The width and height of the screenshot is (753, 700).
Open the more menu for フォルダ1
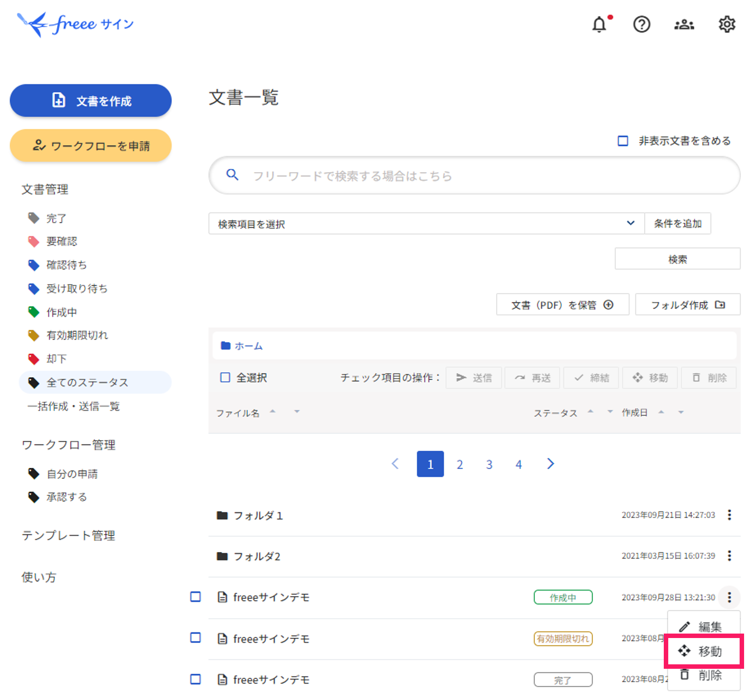(729, 515)
